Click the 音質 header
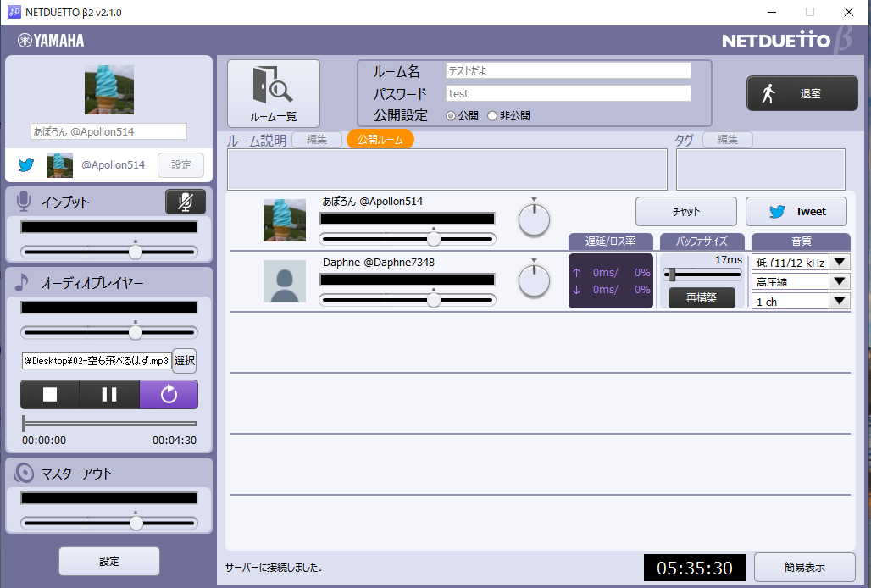The image size is (871, 588). pyautogui.click(x=801, y=241)
